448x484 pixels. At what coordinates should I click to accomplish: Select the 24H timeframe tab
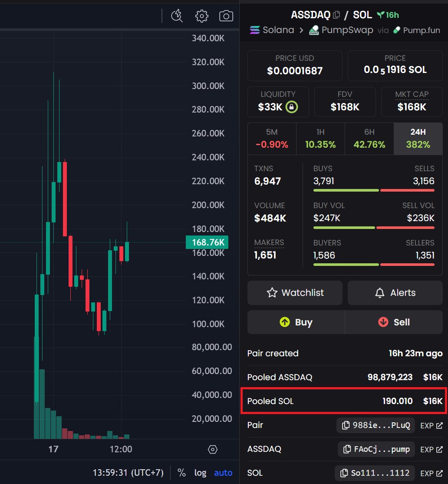pos(418,139)
